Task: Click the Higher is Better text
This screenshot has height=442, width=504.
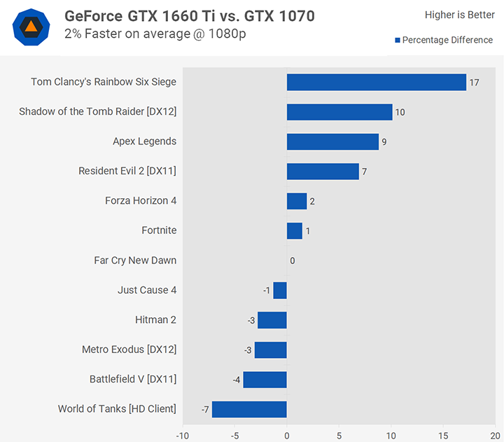Action: 460,15
